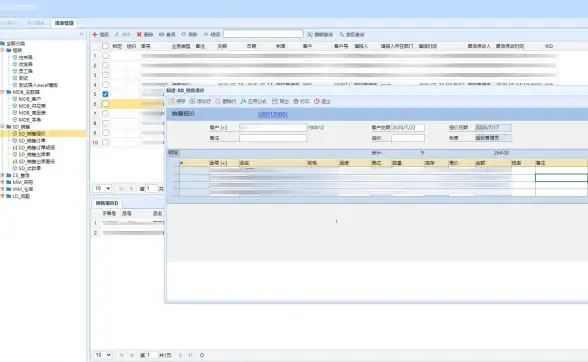
Task: Select the highlighted SD_ tree item
Action: pos(32,134)
